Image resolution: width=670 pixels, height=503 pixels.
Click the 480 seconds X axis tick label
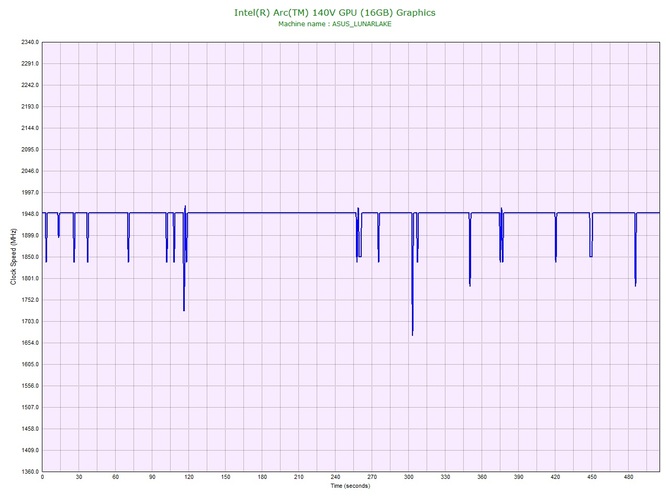[628, 478]
